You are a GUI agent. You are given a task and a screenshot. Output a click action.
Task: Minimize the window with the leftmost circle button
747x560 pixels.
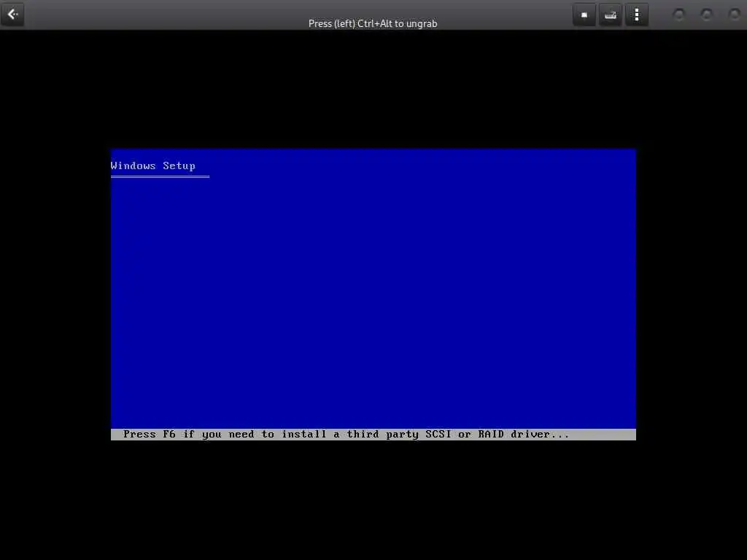pos(679,15)
